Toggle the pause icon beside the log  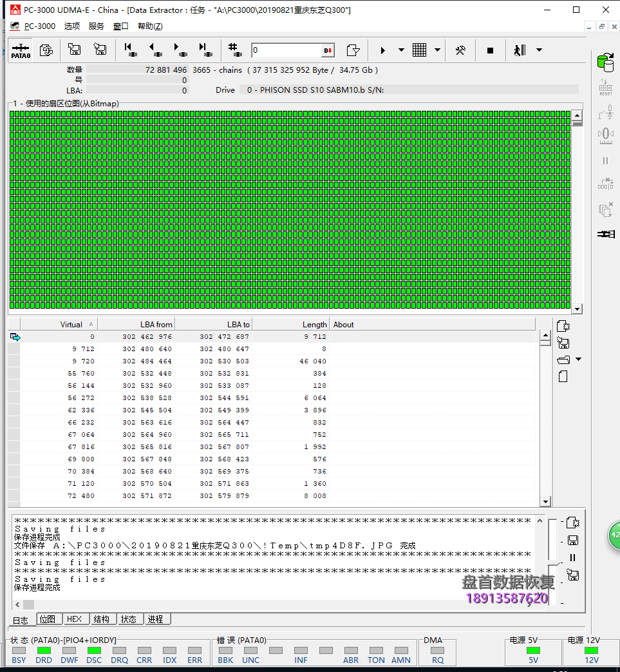[572, 558]
